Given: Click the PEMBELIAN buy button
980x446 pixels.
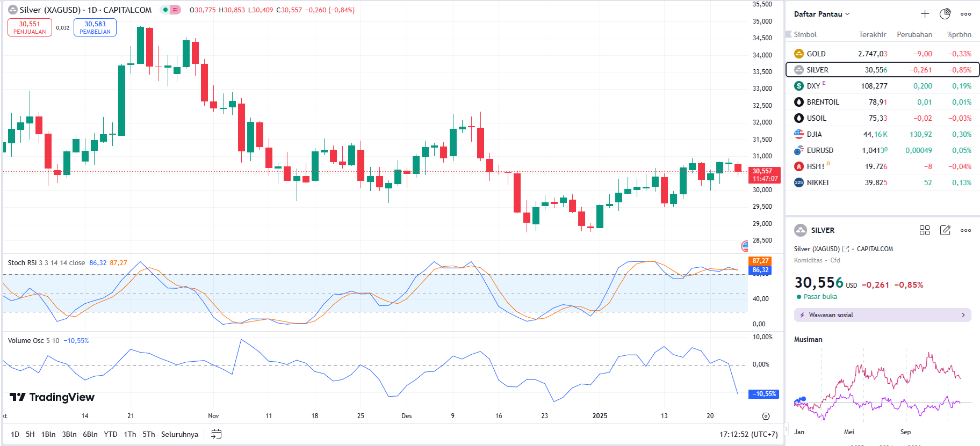Looking at the screenshot, I should 95,27.
